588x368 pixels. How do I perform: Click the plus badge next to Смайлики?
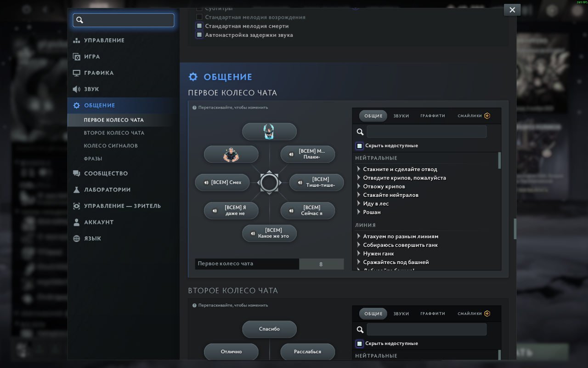487,116
